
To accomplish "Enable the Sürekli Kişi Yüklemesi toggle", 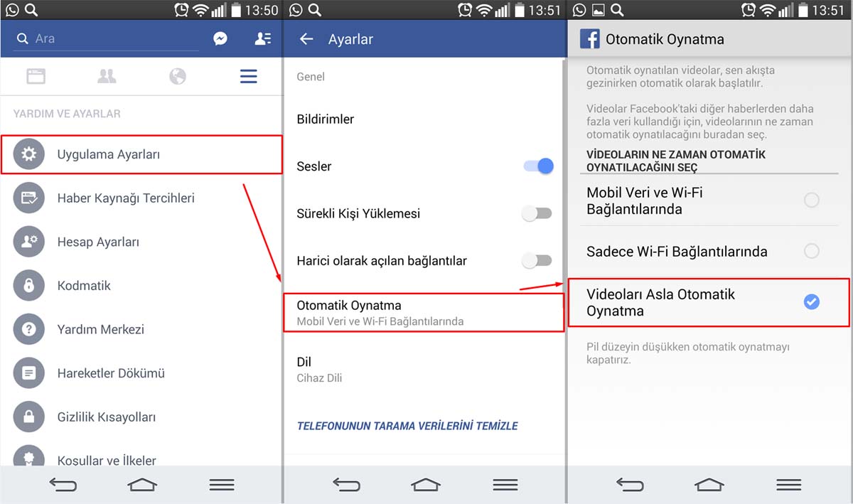I will coord(537,213).
